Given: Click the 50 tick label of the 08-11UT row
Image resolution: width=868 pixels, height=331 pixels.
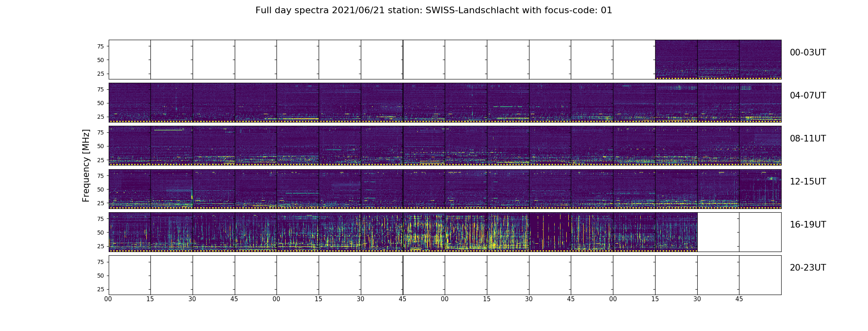Looking at the screenshot, I should (100, 146).
